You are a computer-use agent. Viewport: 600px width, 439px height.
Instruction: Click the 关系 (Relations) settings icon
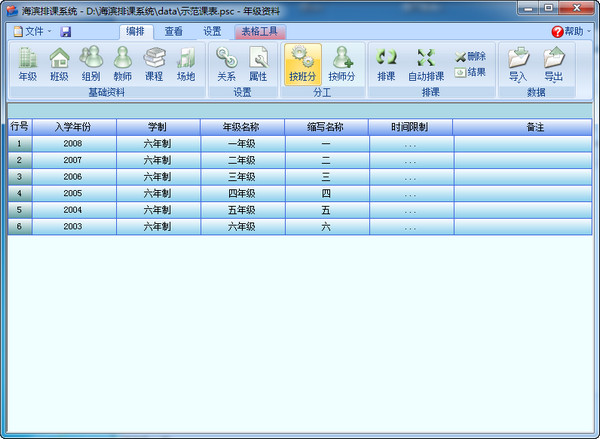(226, 63)
